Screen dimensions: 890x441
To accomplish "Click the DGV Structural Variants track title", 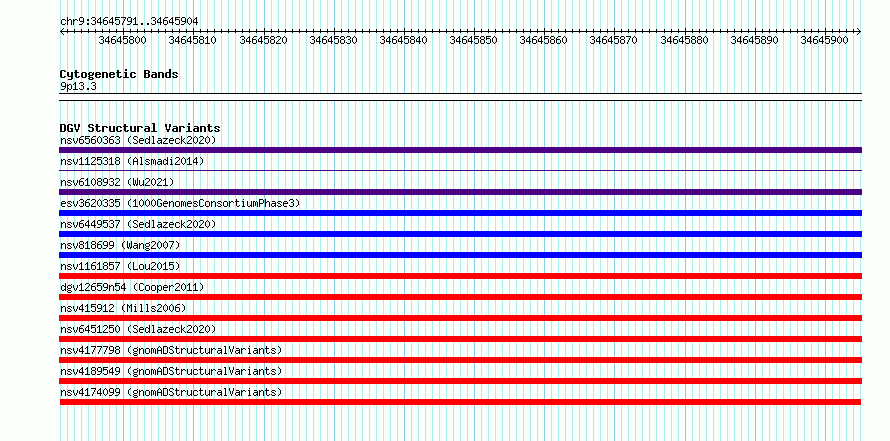I will 140,128.
